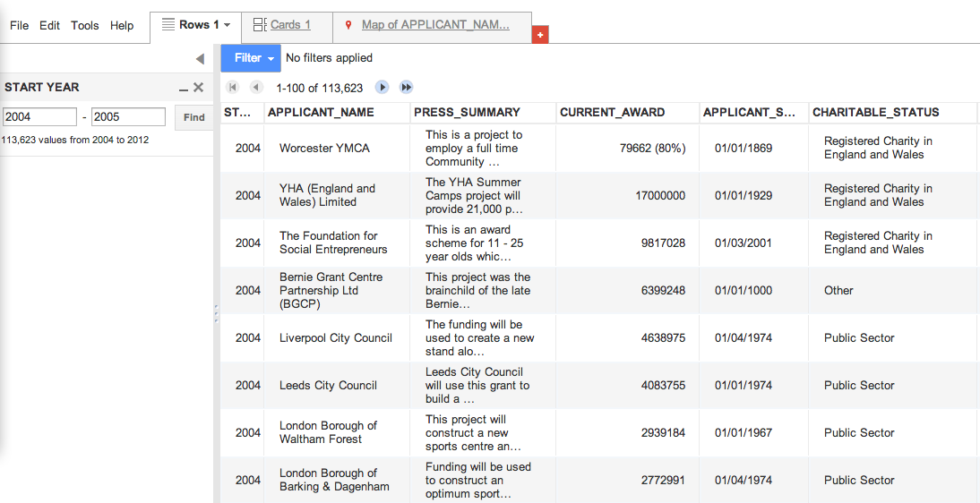Click the Cards 1 tab grid icon
Screen dimensions: 980x503
pyautogui.click(x=260, y=24)
